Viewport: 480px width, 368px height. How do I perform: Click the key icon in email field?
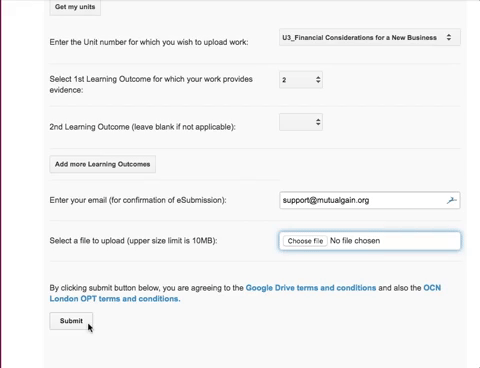[452, 200]
